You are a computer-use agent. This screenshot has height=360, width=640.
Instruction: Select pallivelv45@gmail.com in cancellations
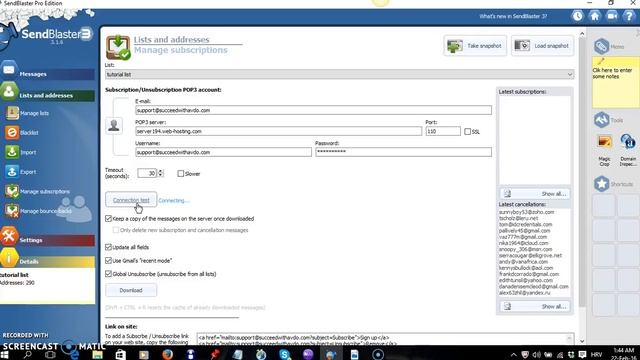click(x=524, y=231)
